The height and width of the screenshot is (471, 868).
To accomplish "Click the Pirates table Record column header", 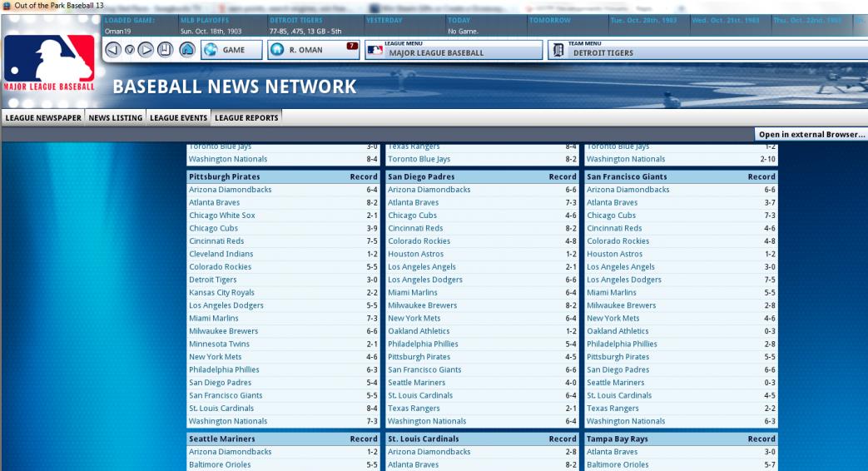I will coord(364,176).
